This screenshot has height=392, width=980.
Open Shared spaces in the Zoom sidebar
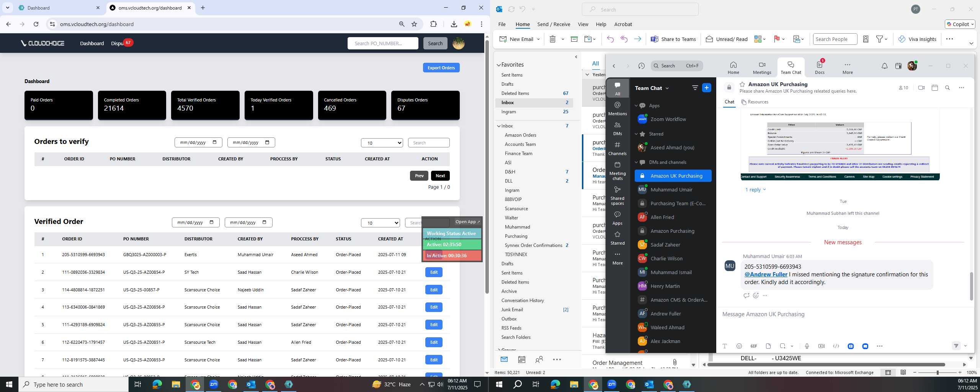click(x=617, y=196)
